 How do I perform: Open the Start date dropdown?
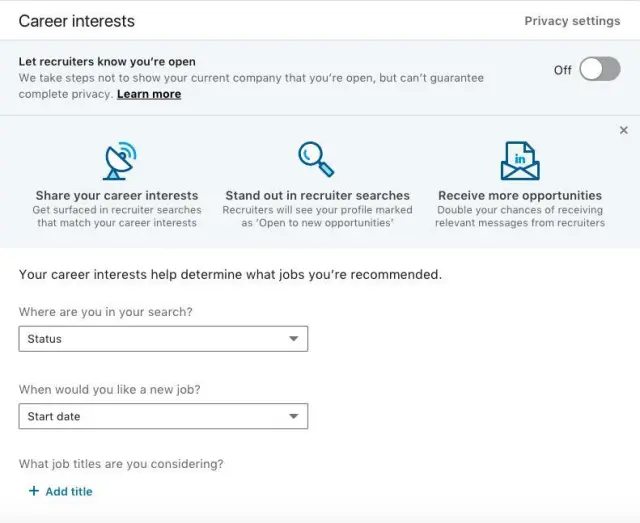tap(163, 416)
